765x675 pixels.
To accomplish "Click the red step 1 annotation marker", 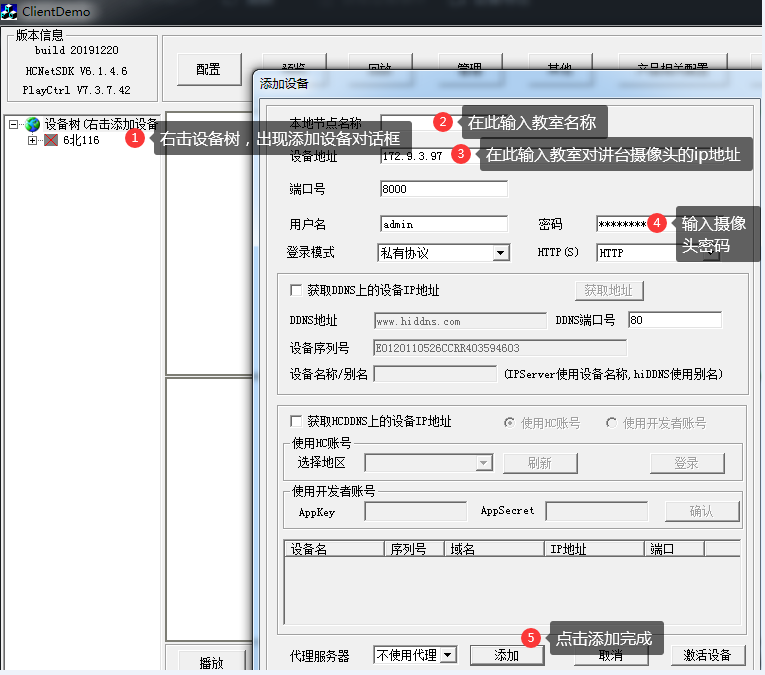I will click(x=135, y=139).
